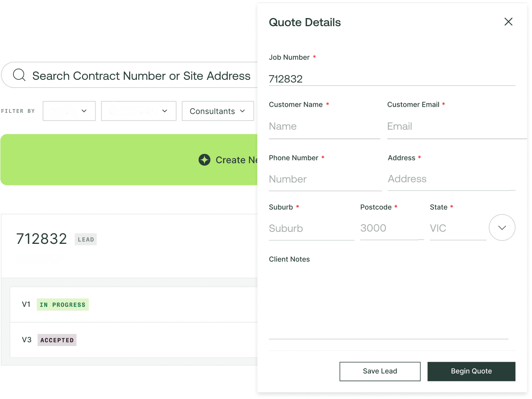Open the second blank filter dropdown

[138, 111]
